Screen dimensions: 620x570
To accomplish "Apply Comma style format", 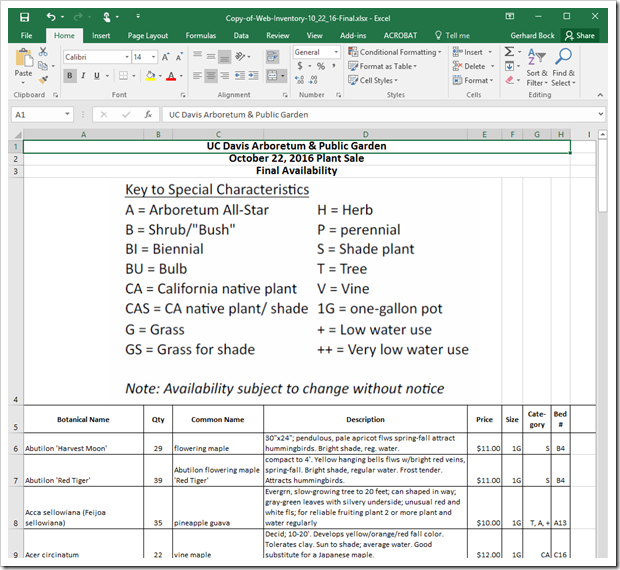I will 334,66.
